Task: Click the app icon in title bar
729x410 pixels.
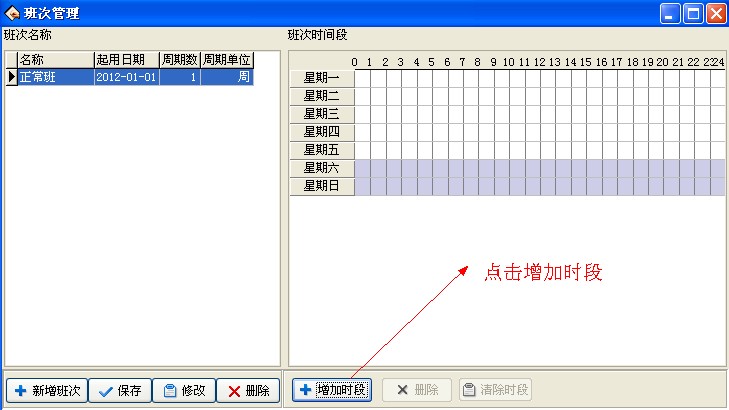Action: point(12,13)
